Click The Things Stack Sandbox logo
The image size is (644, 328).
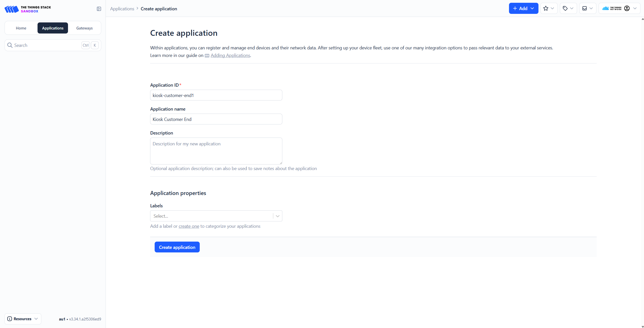[28, 9]
